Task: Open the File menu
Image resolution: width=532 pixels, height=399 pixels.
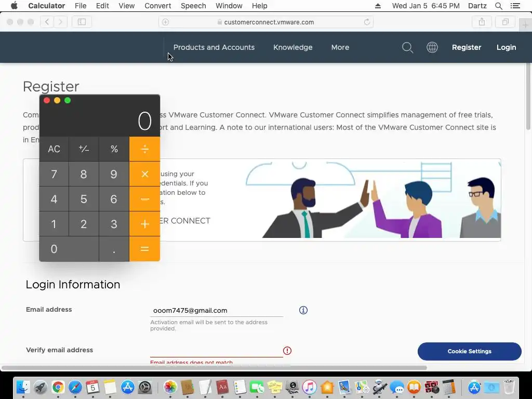Action: point(81,6)
